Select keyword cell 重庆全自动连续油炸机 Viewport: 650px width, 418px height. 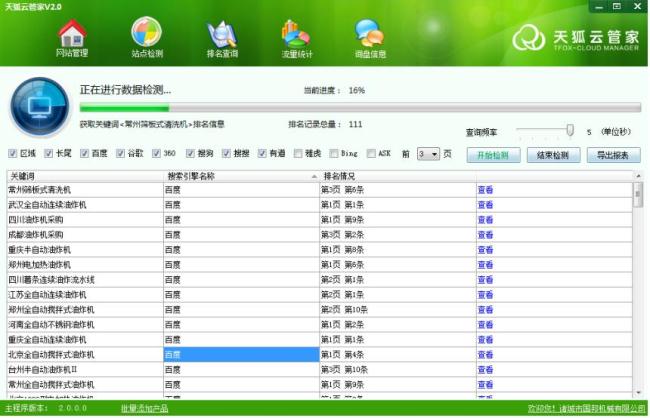click(x=85, y=340)
